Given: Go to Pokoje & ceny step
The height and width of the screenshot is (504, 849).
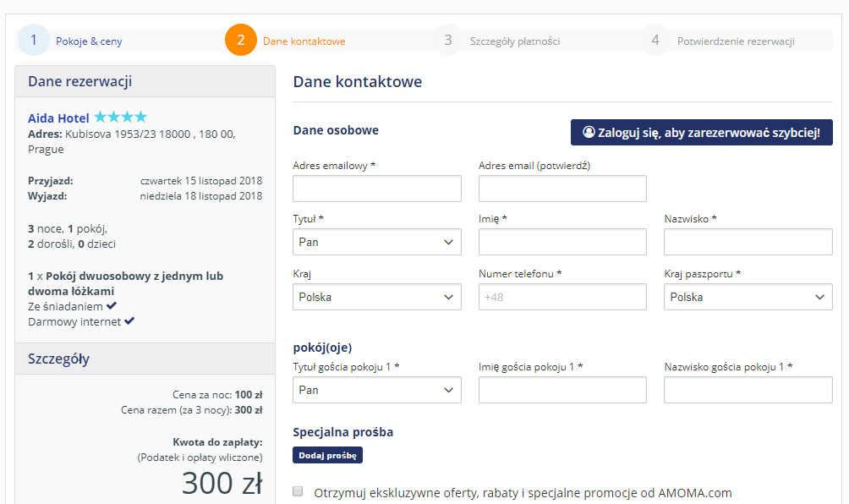Looking at the screenshot, I should (x=89, y=41).
